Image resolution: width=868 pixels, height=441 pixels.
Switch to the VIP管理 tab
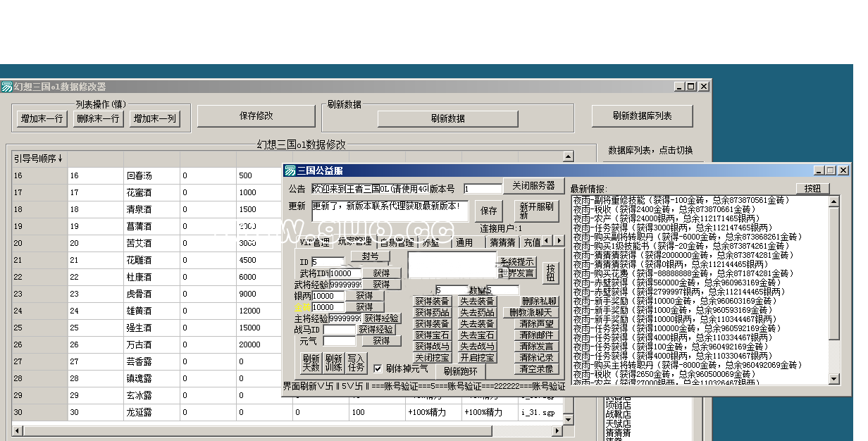point(314,242)
